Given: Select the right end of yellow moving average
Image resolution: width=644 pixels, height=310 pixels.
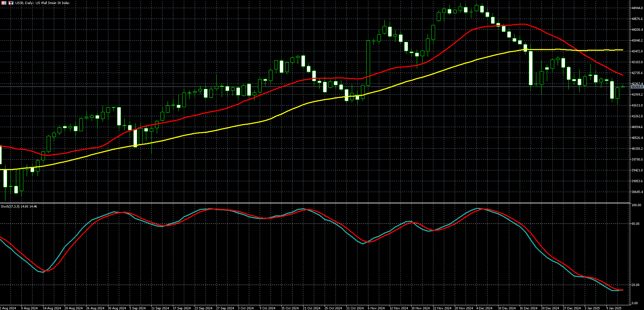Looking at the screenshot, I should click(622, 50).
